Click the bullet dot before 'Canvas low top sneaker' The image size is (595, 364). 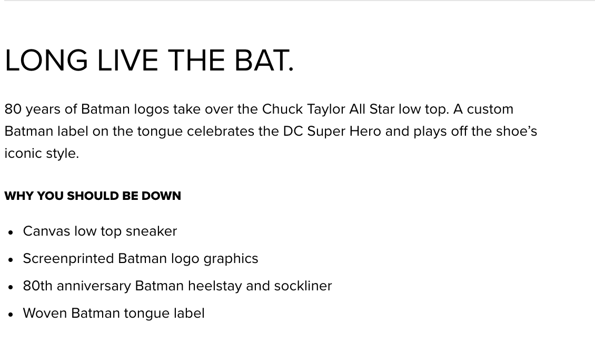pyautogui.click(x=11, y=232)
